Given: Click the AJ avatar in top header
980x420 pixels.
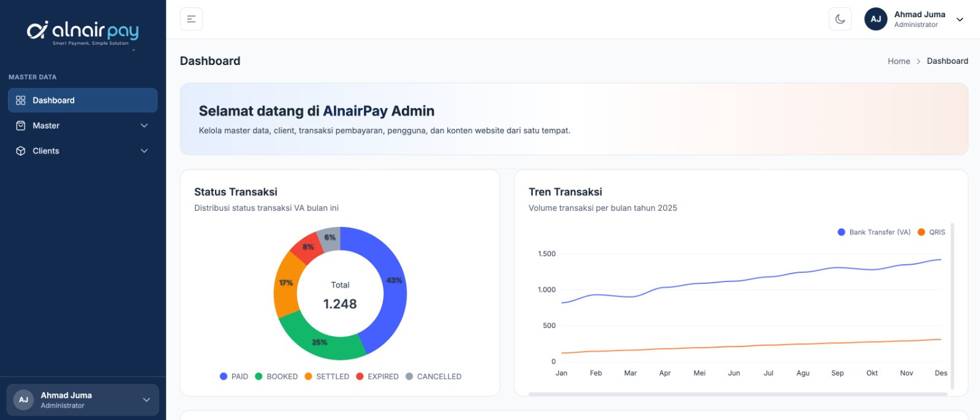Looking at the screenshot, I should pyautogui.click(x=876, y=19).
